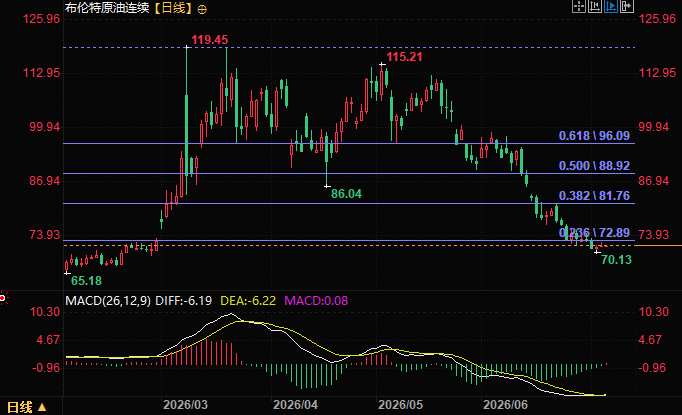Viewport: 682px width, 415px height.
Task: Click the orange circled-plus icon beside the title
Action: coord(202,9)
